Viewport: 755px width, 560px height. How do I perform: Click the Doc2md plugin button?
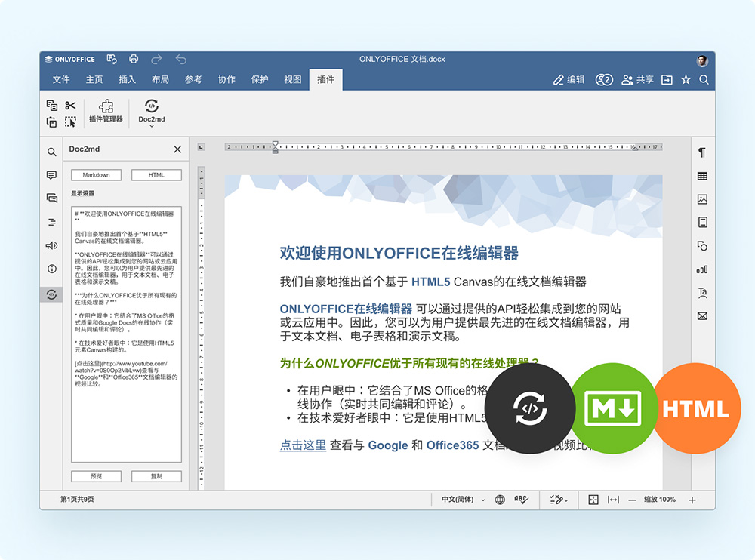coord(152,109)
